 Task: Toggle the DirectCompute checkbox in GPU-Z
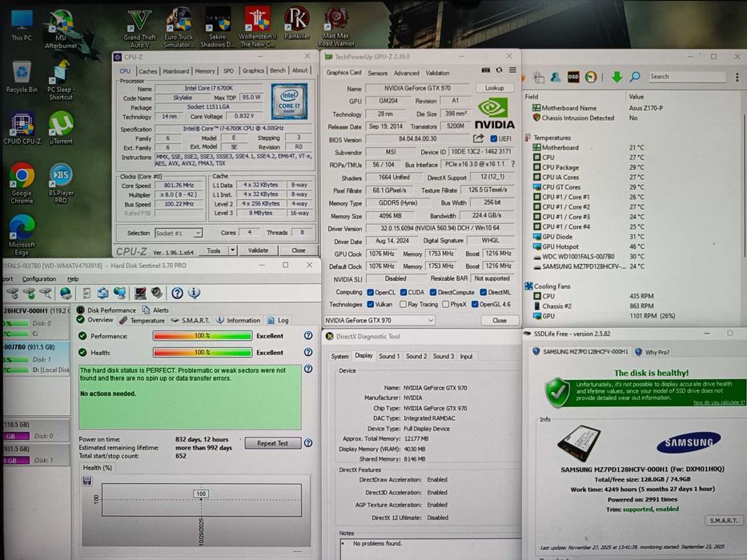click(433, 292)
